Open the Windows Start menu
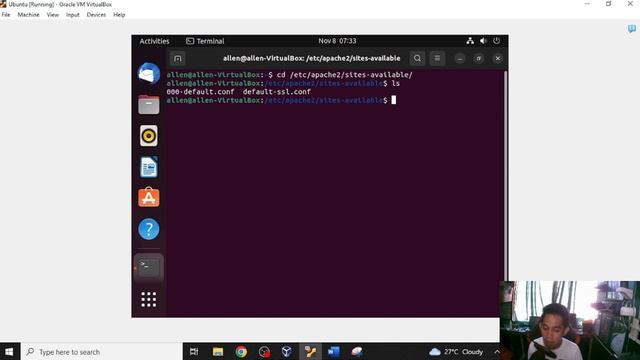640x360 pixels. [x=9, y=351]
